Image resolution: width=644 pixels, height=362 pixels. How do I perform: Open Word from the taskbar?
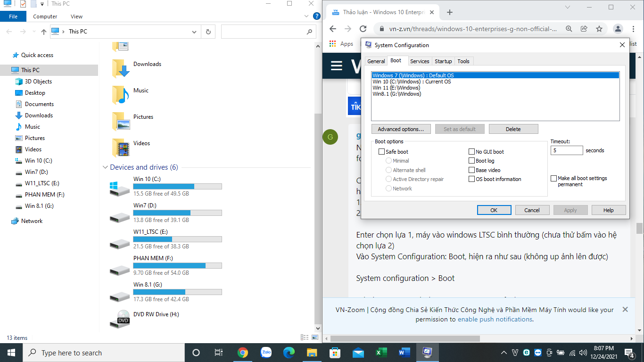(x=405, y=353)
